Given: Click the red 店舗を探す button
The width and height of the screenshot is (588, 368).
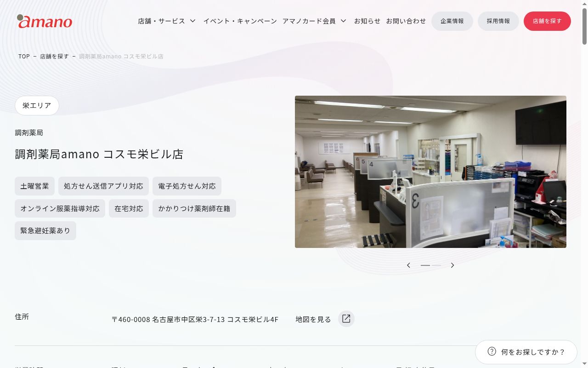Looking at the screenshot, I should pyautogui.click(x=547, y=21).
